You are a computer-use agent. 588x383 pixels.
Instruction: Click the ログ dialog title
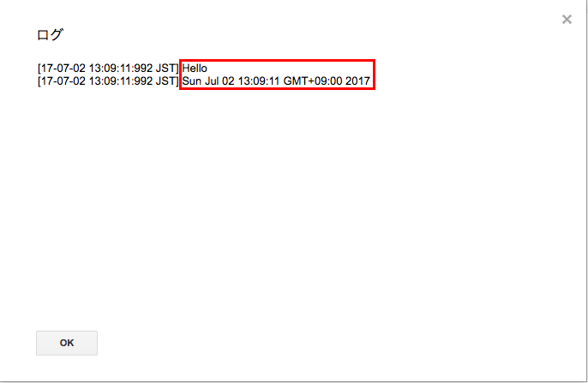pos(50,35)
